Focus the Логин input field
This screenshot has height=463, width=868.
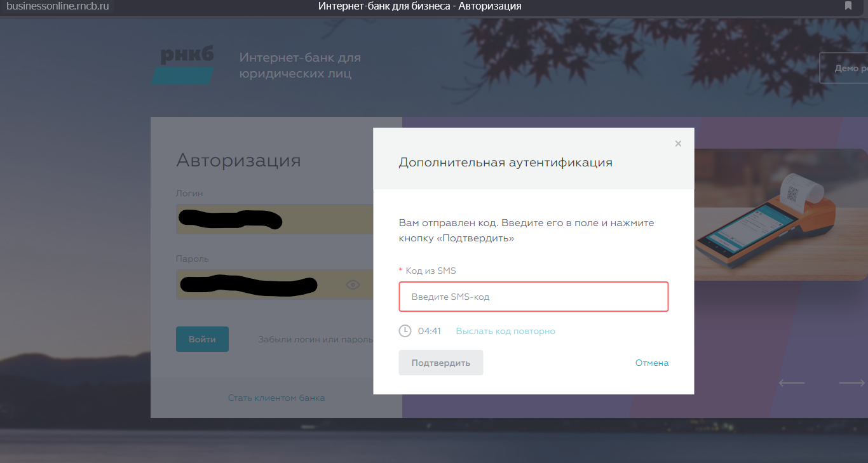275,219
